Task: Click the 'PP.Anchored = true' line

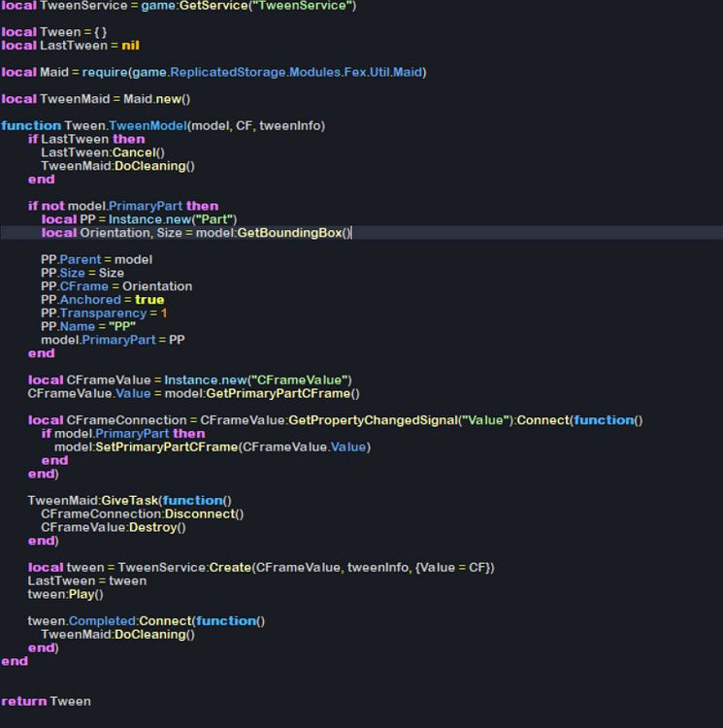Action: click(x=103, y=300)
